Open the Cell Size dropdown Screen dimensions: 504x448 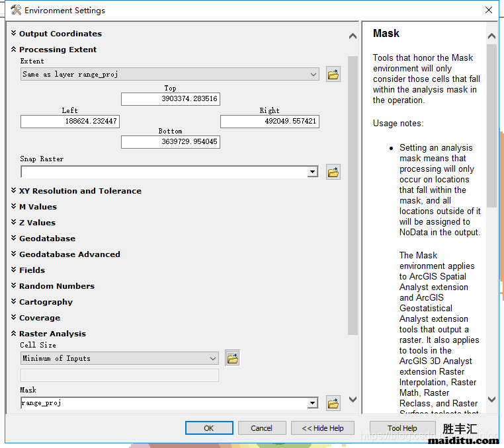213,358
